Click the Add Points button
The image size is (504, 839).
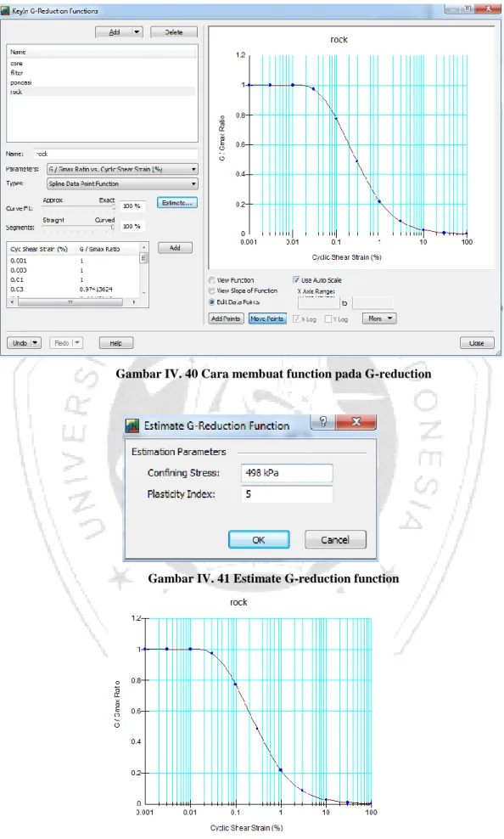pos(226,318)
